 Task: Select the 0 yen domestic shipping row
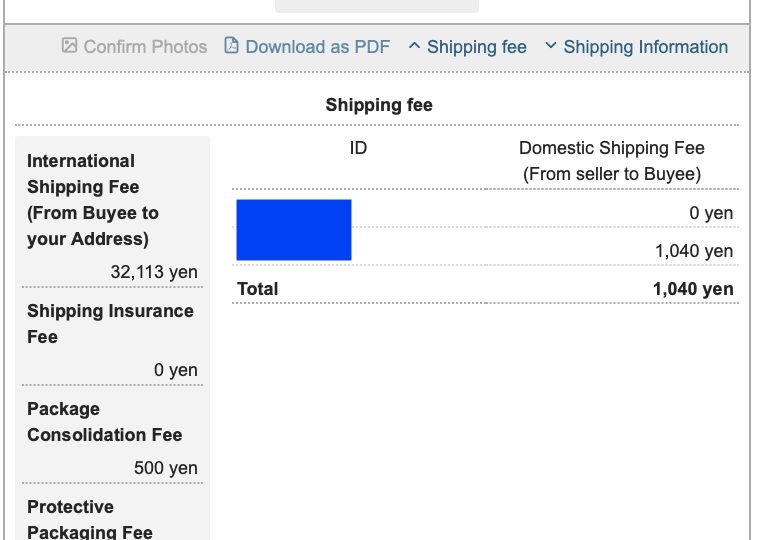(x=711, y=213)
